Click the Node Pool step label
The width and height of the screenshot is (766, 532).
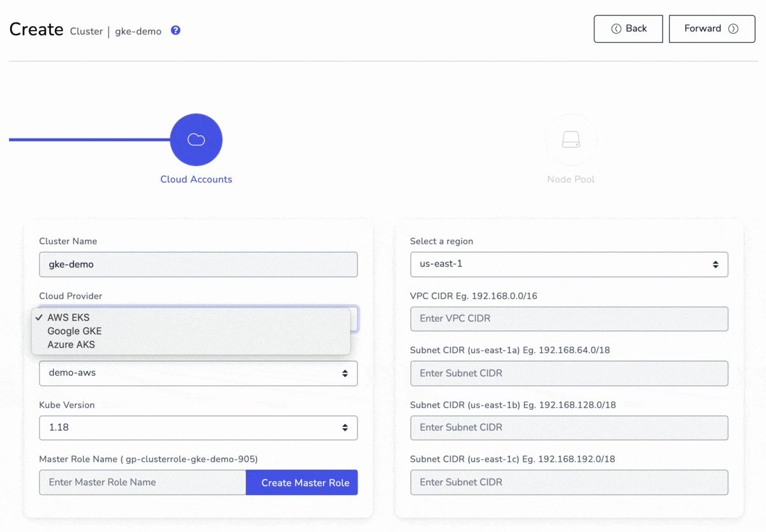[x=571, y=179]
